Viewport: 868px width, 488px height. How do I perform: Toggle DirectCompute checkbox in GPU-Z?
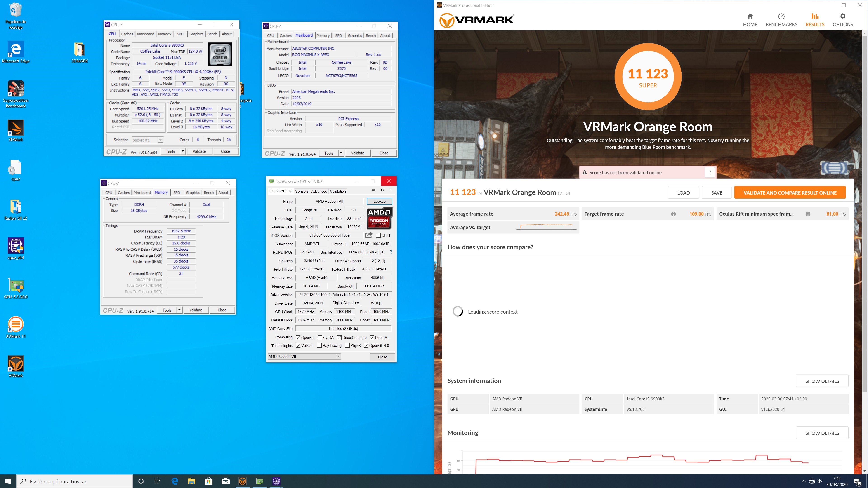click(339, 338)
